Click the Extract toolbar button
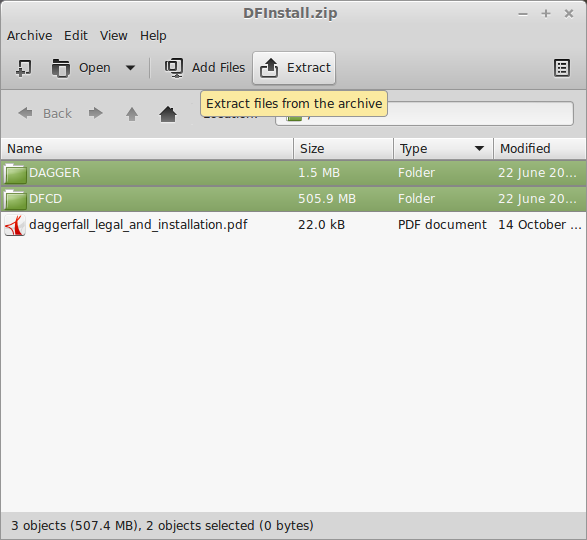Viewport: 587px width, 540px height. [294, 68]
